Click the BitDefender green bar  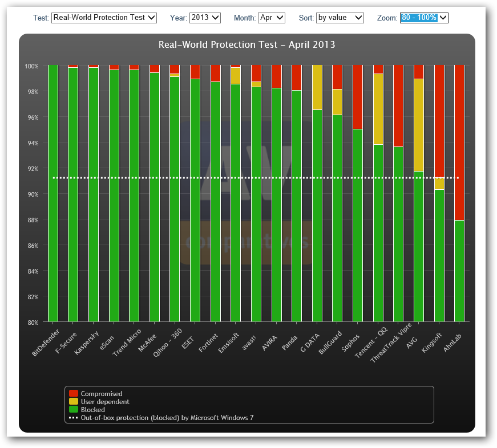coord(53,194)
